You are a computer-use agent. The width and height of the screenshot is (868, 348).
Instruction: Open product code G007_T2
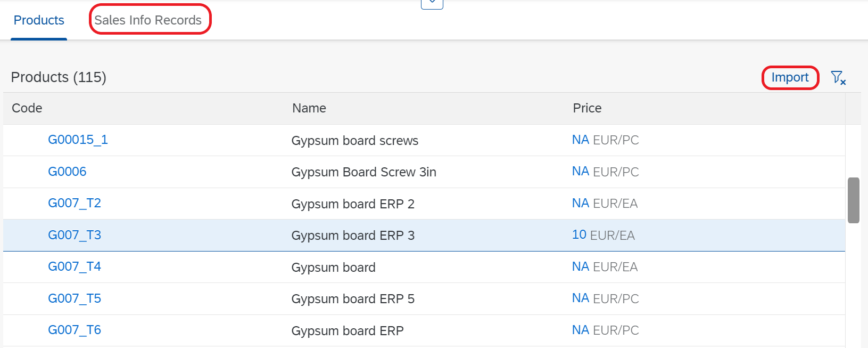click(75, 203)
